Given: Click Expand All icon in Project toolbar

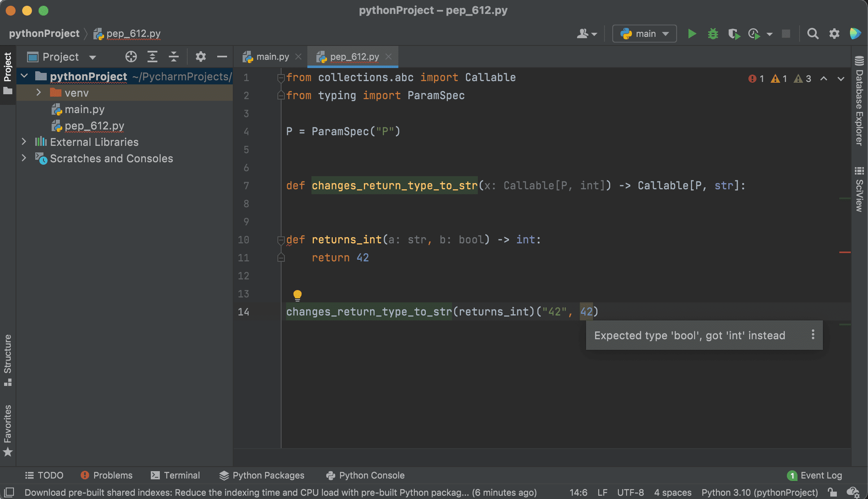Looking at the screenshot, I should coord(152,57).
